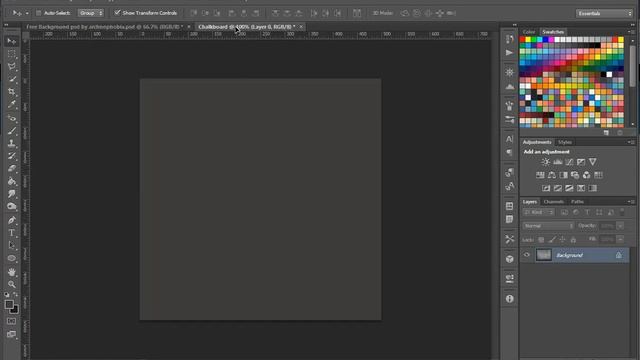The height and width of the screenshot is (360, 640).
Task: Select the Hand tool
Action: [11, 272]
